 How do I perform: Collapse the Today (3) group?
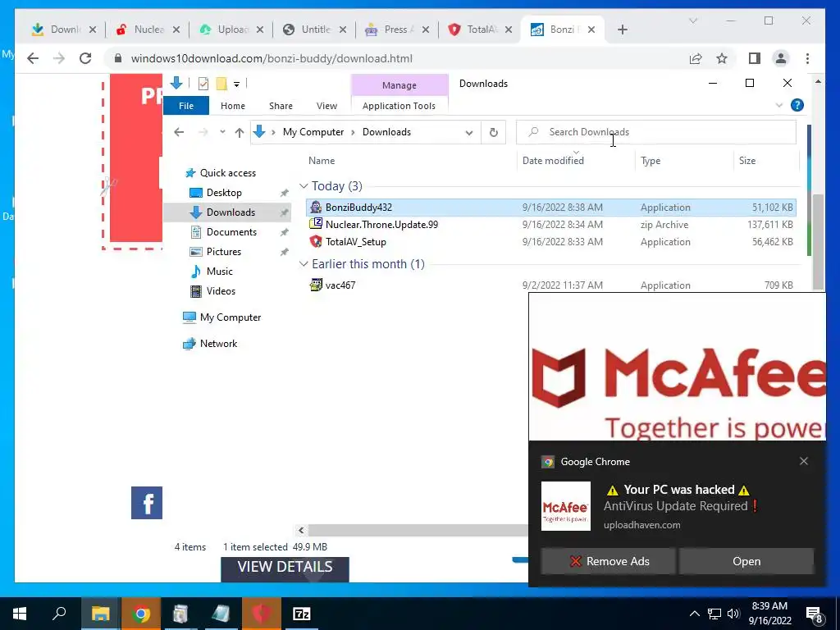(304, 186)
